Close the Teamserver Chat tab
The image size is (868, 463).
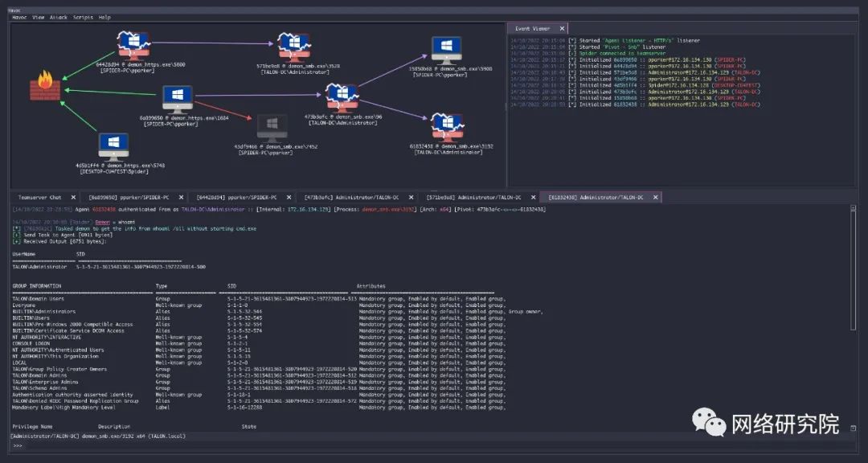(x=73, y=197)
